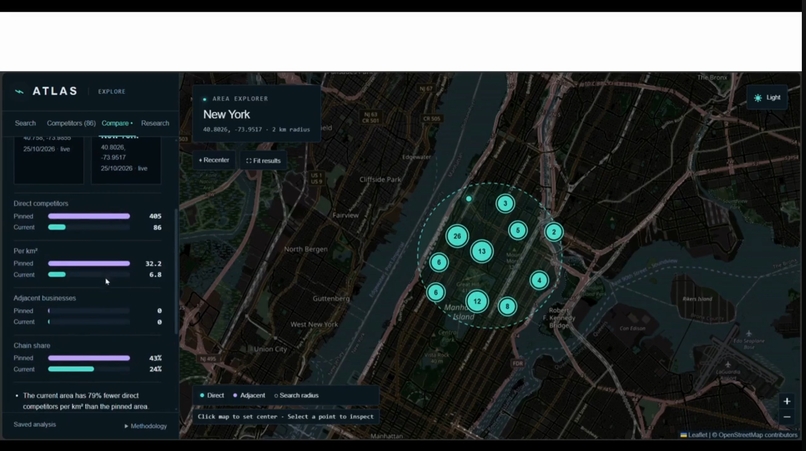The image size is (806, 451).
Task: Zoom out the map with minus
Action: click(x=787, y=417)
